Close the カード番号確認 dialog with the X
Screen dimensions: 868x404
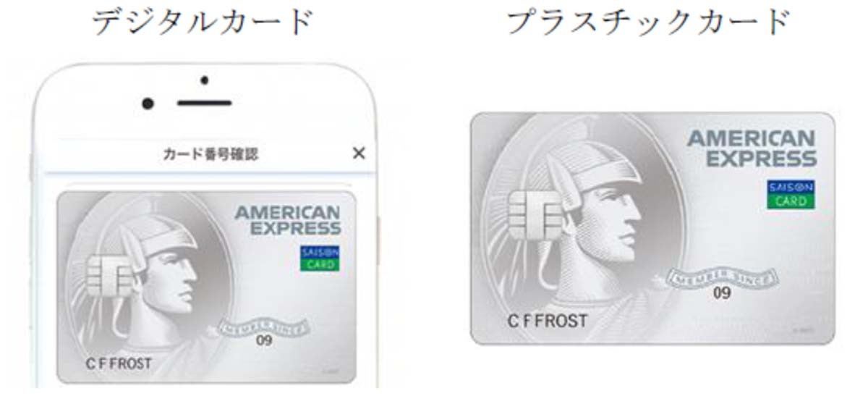(359, 153)
